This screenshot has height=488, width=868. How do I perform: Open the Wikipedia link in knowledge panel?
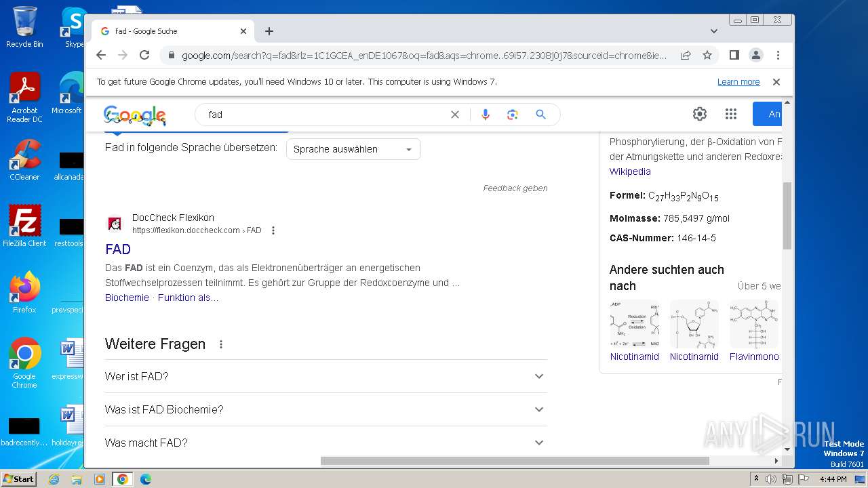(630, 171)
